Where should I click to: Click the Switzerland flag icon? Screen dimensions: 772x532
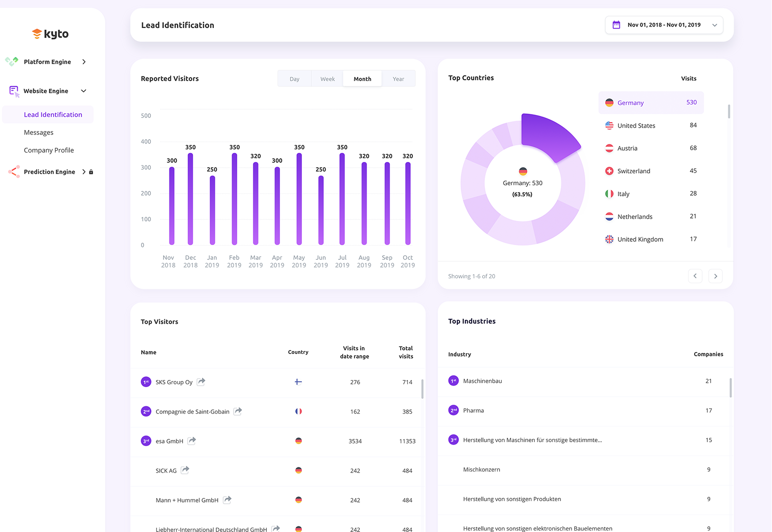point(609,171)
